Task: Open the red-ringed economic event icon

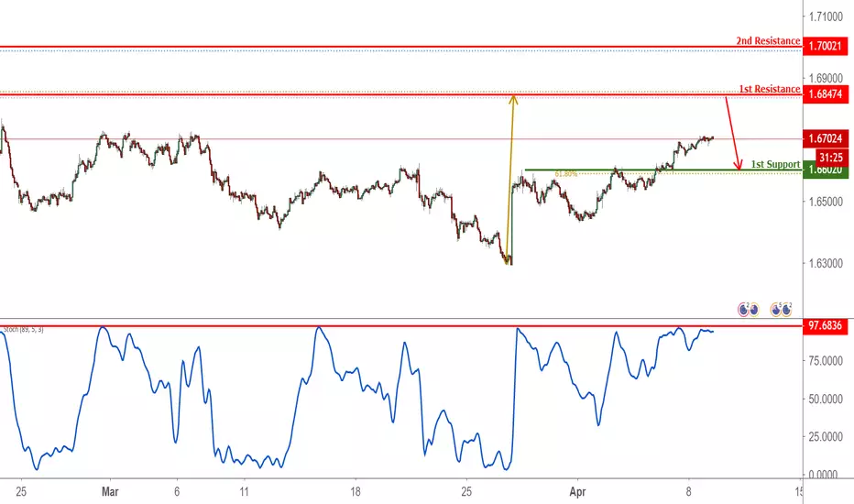Action: 743,310
